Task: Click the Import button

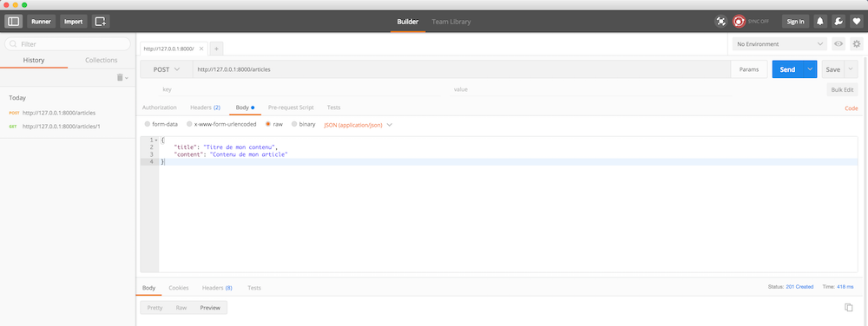Action: point(73,22)
